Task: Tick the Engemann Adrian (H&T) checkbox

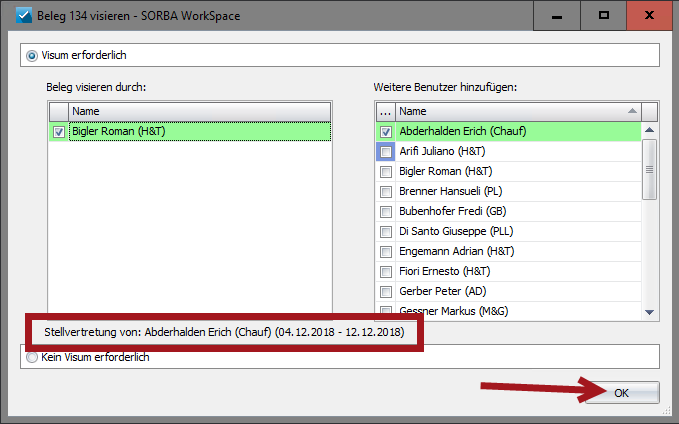Action: coord(385,252)
